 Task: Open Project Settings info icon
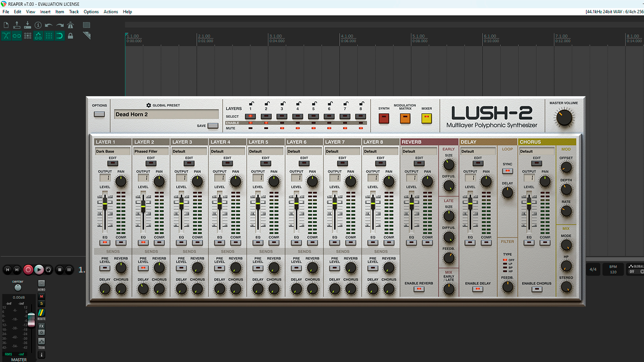(x=38, y=25)
